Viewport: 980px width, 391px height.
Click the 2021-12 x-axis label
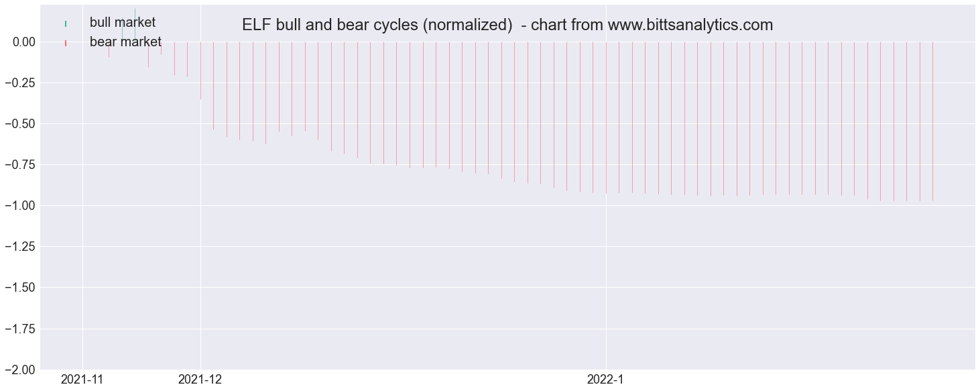point(200,380)
